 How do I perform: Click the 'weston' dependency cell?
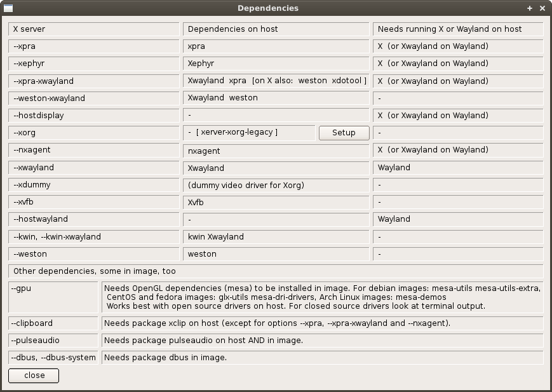(x=276, y=254)
